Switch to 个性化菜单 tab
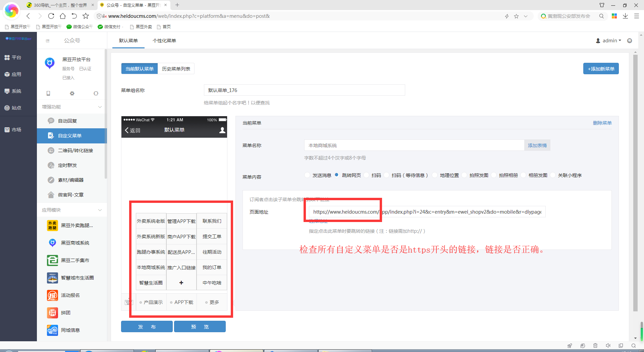The height and width of the screenshot is (352, 644). pyautogui.click(x=164, y=41)
